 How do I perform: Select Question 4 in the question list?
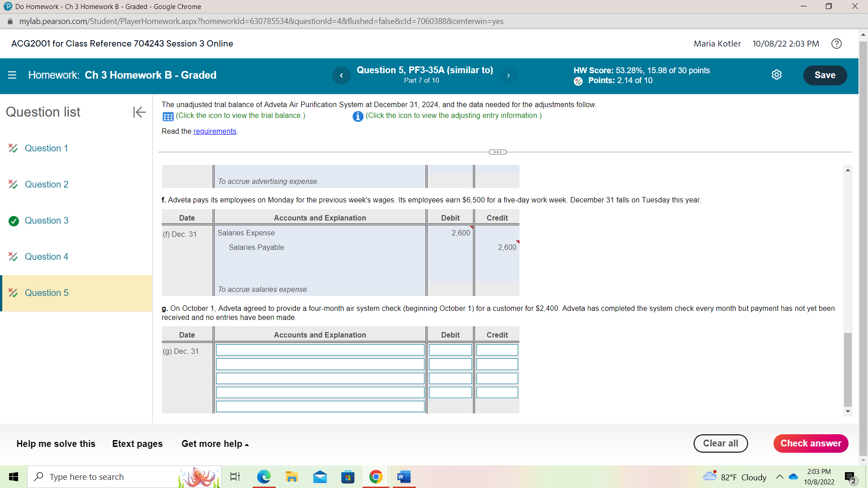[47, 257]
